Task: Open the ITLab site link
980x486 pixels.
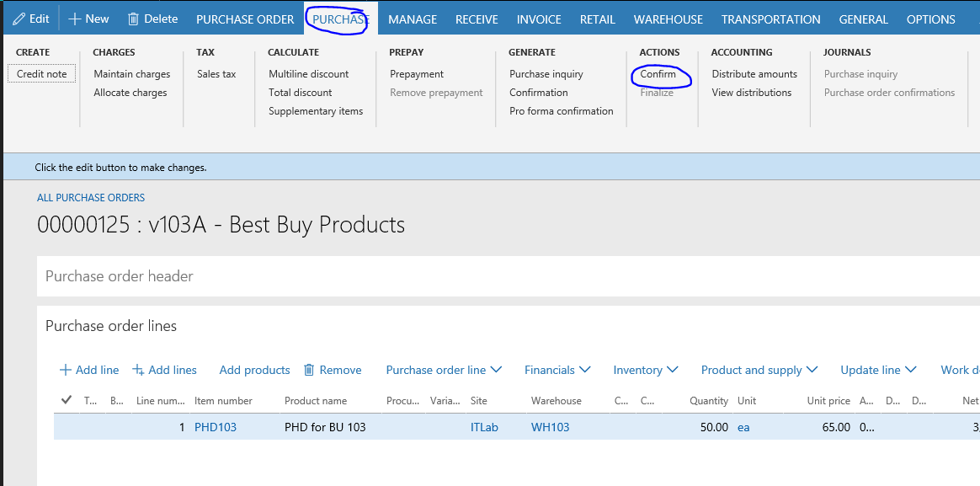Action: [484, 428]
